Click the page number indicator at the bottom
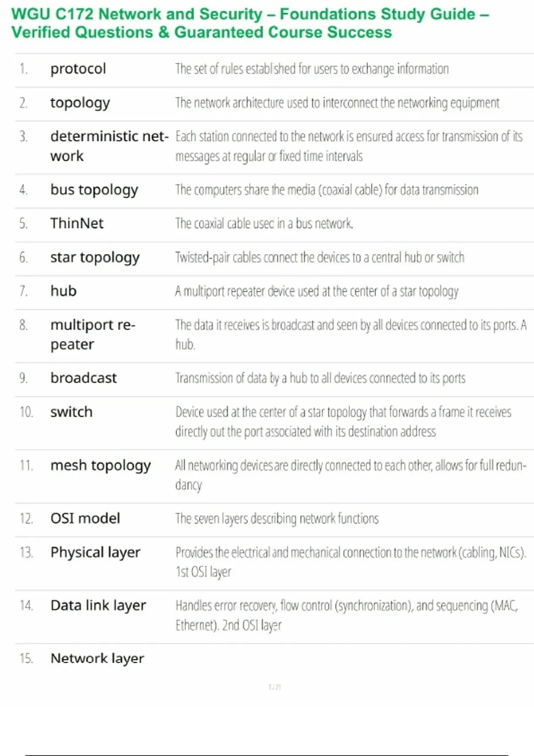 pyautogui.click(x=275, y=687)
